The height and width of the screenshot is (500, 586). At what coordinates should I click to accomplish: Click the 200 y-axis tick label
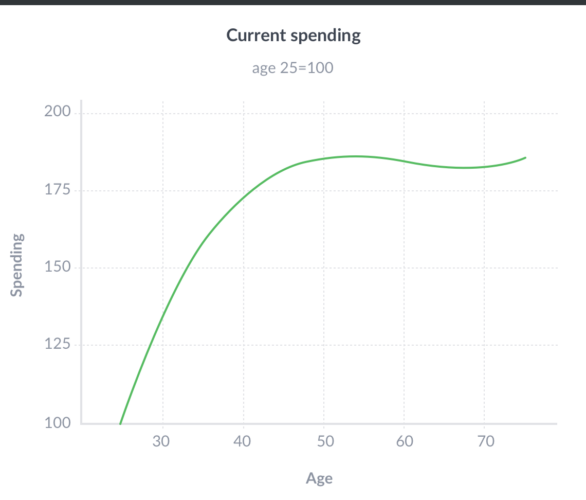(57, 111)
